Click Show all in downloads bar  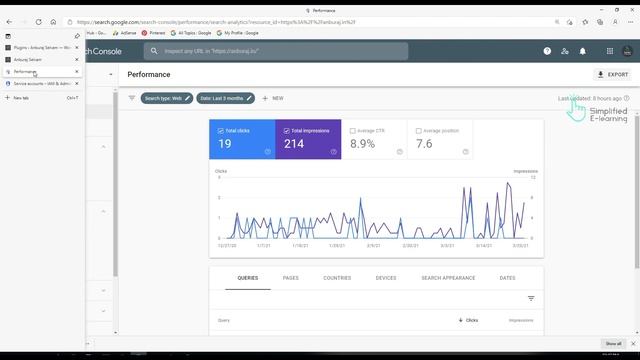tap(613, 344)
